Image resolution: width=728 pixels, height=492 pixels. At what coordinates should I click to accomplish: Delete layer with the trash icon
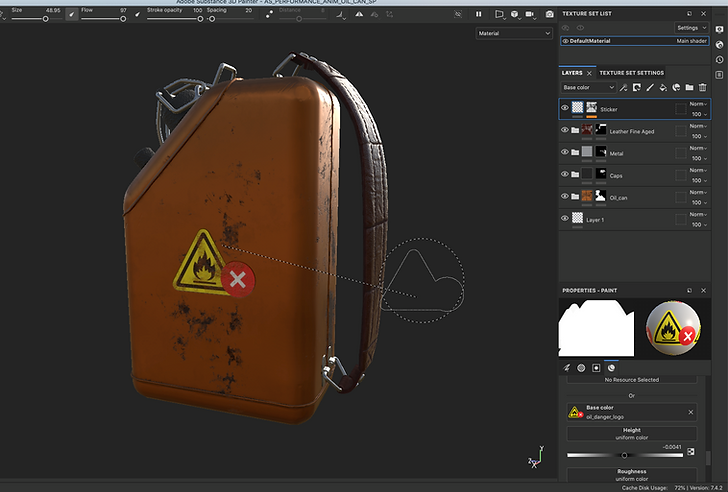point(702,87)
